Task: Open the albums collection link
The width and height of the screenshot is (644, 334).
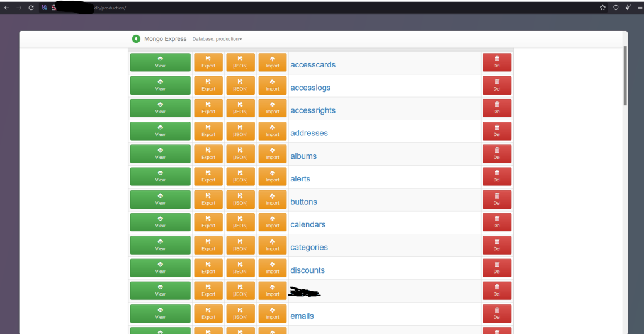Action: [303, 156]
